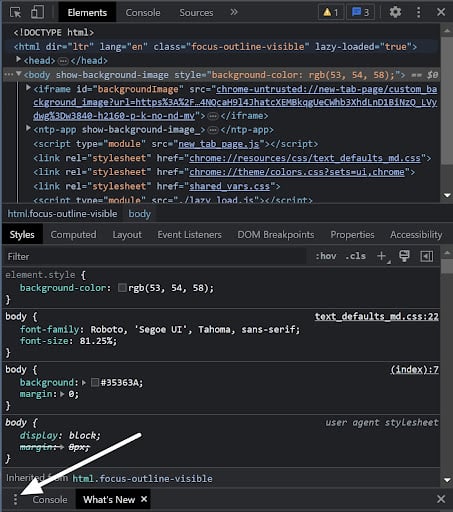Expand the margin: 0 shorthand property
The height and width of the screenshot is (512, 453).
62,394
